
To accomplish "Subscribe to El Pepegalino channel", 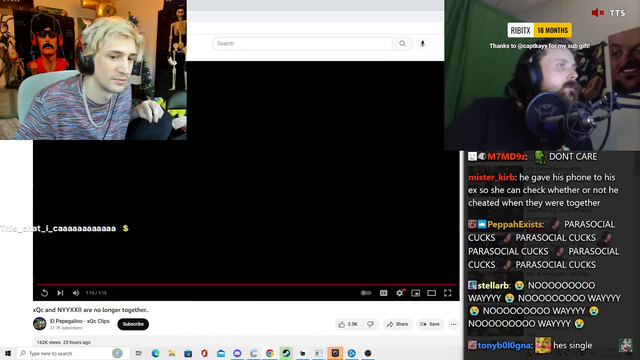I will click(x=133, y=324).
